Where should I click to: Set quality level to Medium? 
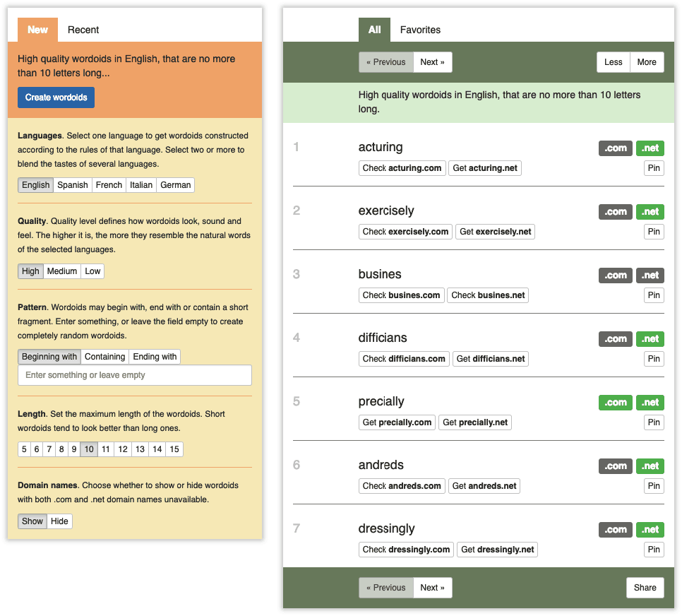click(x=62, y=271)
